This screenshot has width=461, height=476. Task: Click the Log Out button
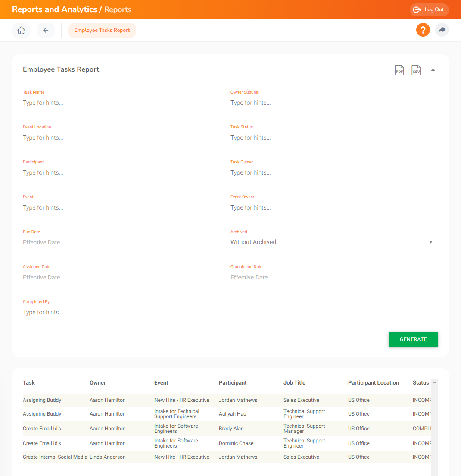pyautogui.click(x=429, y=10)
